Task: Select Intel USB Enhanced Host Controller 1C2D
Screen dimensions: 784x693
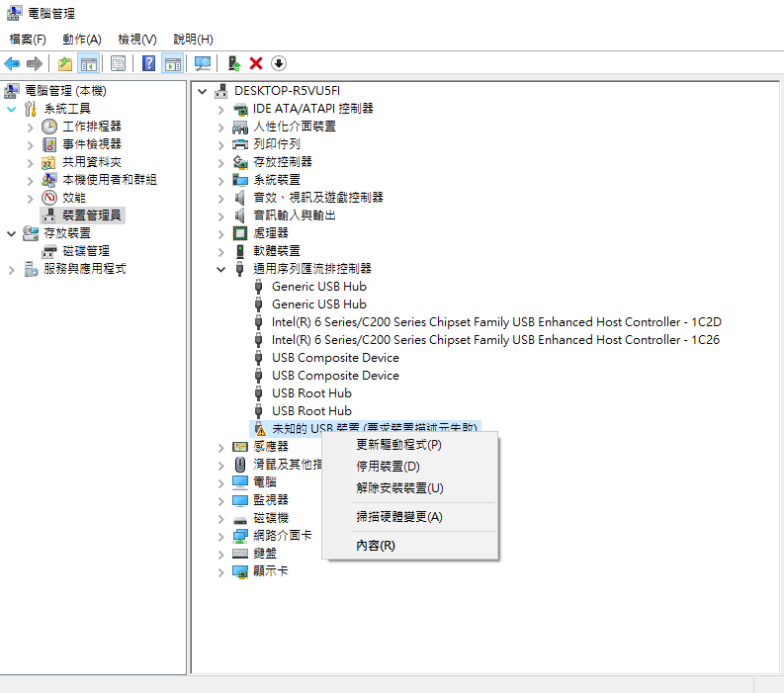Action: 496,322
